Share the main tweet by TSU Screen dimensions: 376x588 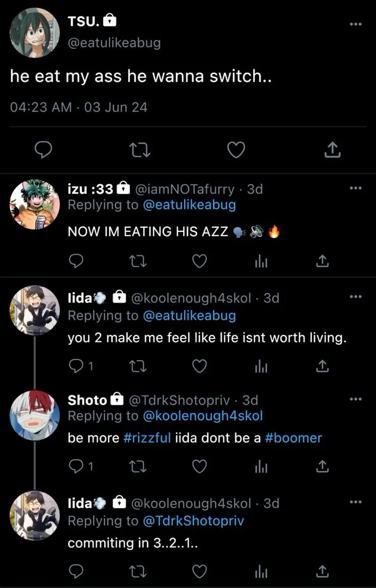click(332, 150)
